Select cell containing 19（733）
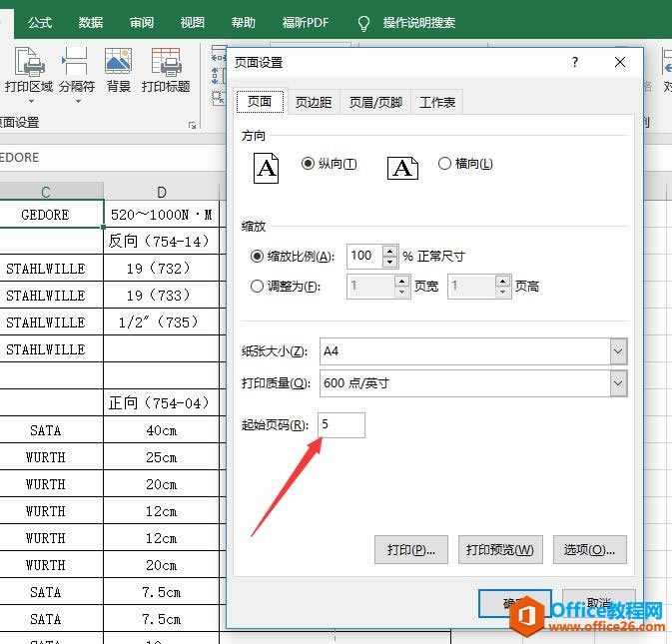Viewport: 672px width, 644px height. pos(161,296)
